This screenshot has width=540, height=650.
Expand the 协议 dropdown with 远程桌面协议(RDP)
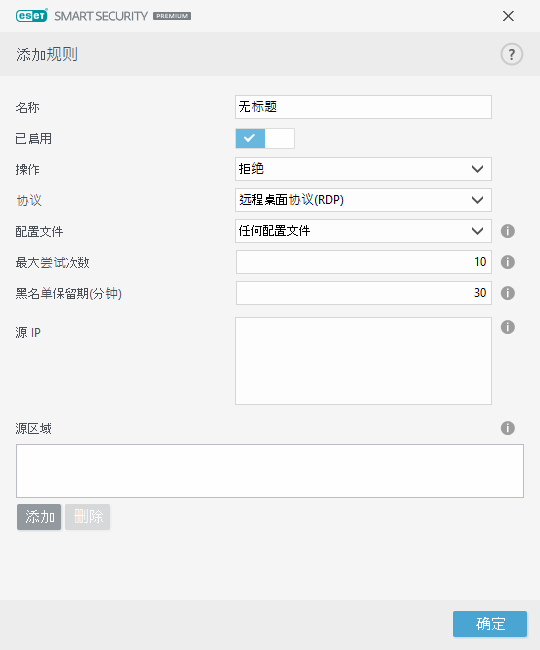pos(363,200)
